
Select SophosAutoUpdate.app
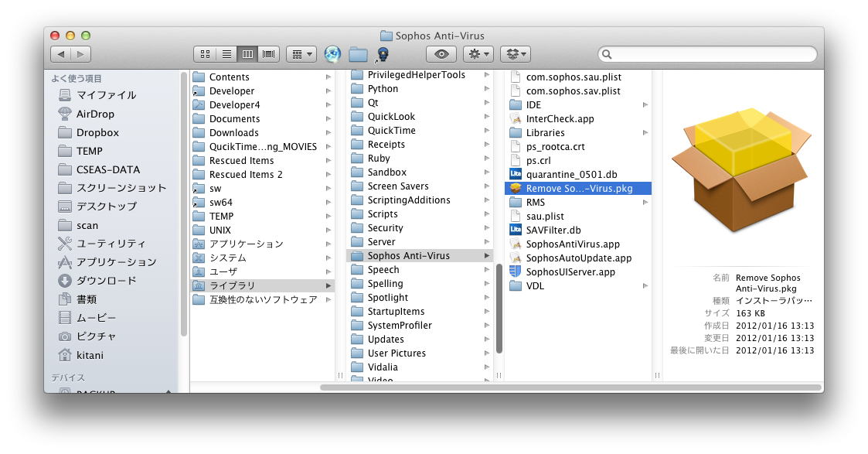pos(578,258)
